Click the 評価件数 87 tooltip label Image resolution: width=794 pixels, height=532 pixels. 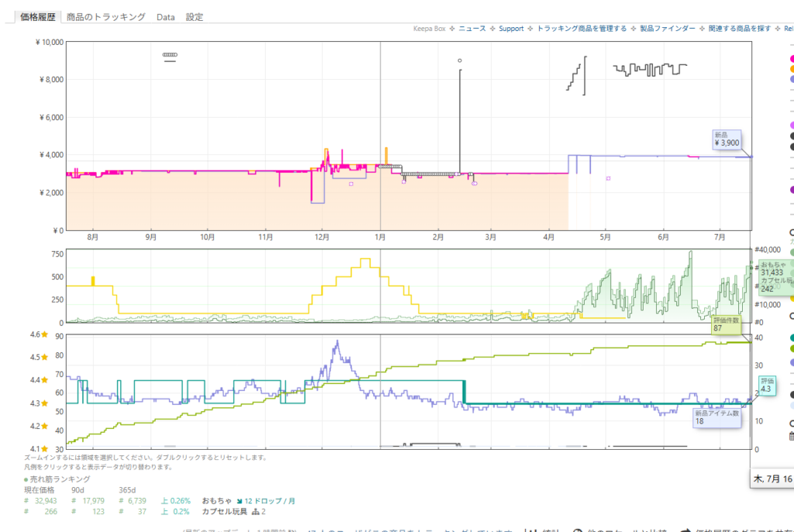pos(726,324)
